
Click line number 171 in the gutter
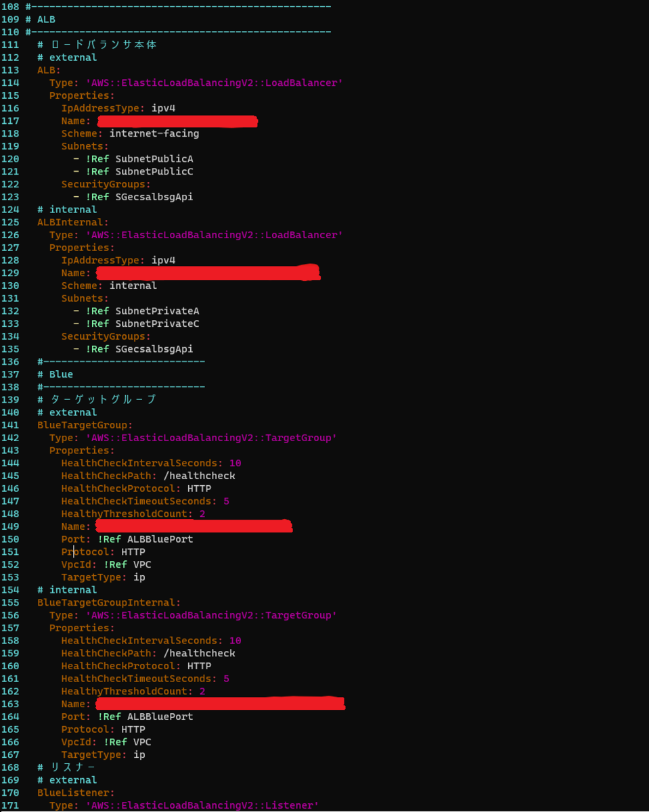click(x=10, y=806)
